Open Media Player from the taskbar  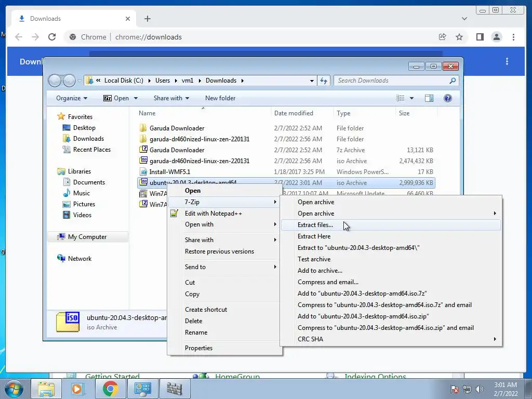coord(77,389)
